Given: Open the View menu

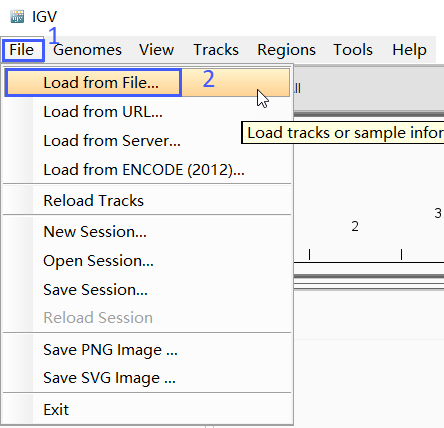Looking at the screenshot, I should pos(157,50).
